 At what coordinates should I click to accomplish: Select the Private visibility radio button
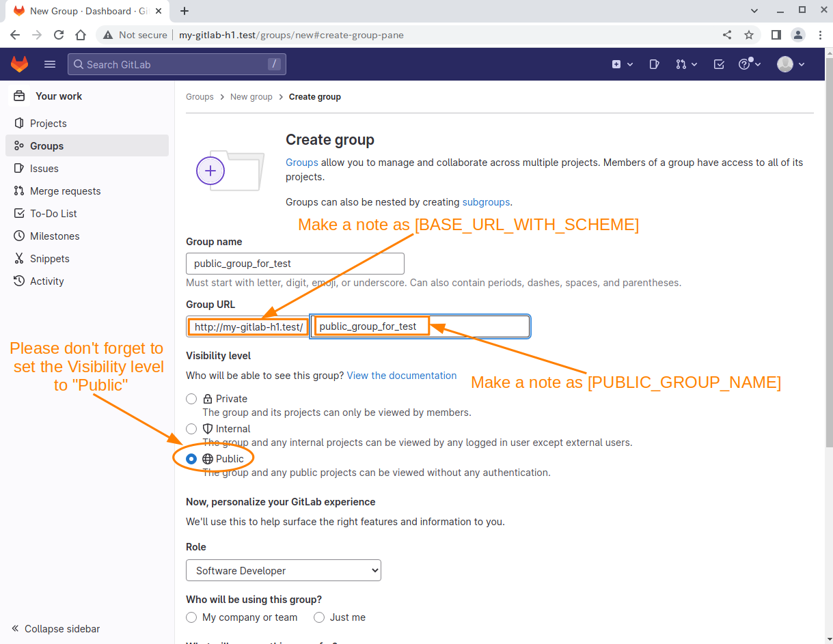coord(191,399)
